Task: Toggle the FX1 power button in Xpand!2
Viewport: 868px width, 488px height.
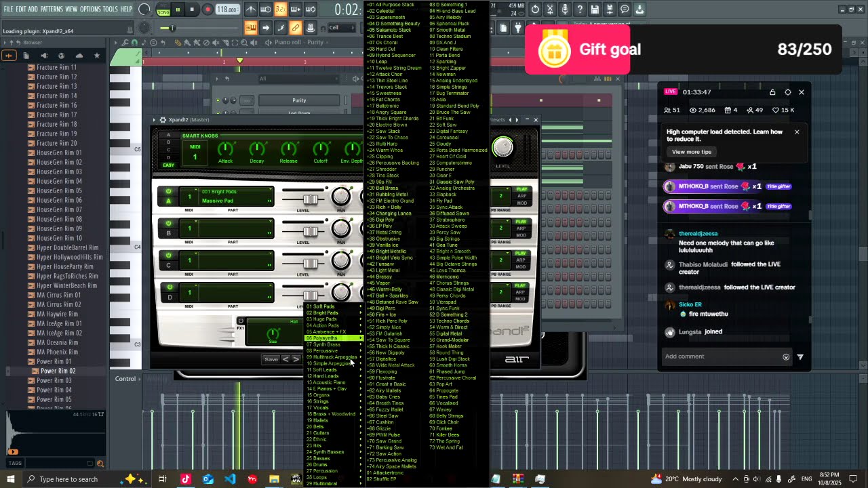Action: tap(241, 321)
